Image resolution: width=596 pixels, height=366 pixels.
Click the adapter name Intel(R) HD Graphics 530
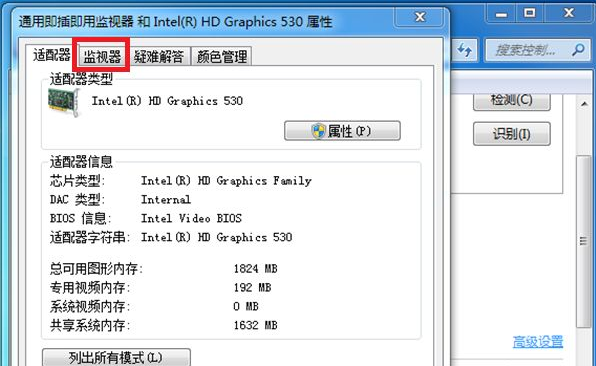coord(167,101)
